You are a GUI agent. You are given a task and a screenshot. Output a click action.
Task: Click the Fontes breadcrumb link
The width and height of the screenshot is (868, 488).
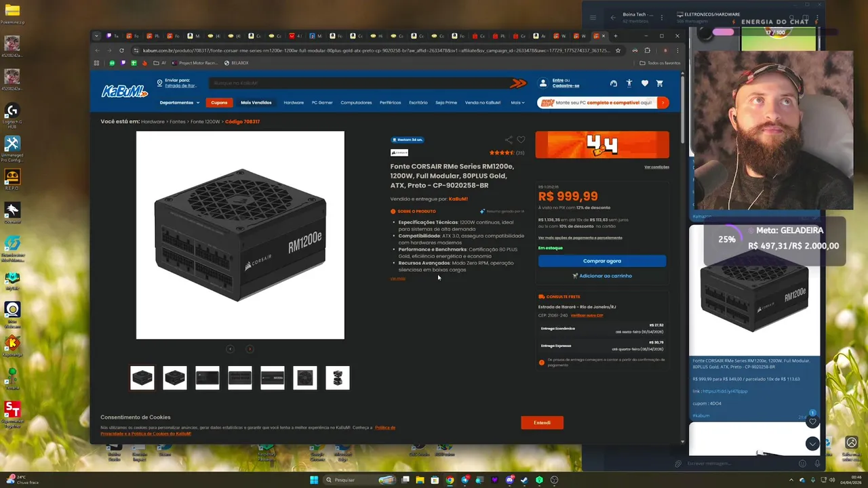coord(178,122)
